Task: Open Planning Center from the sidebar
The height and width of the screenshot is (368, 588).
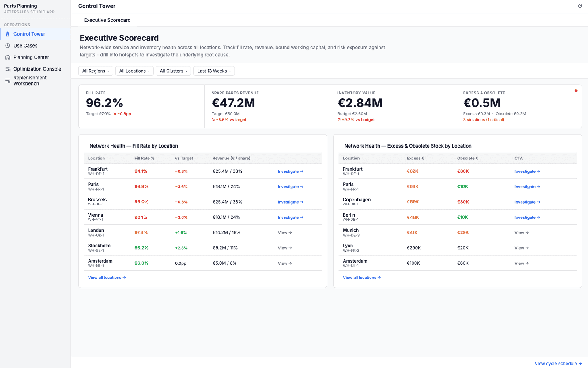Action: pos(35,57)
